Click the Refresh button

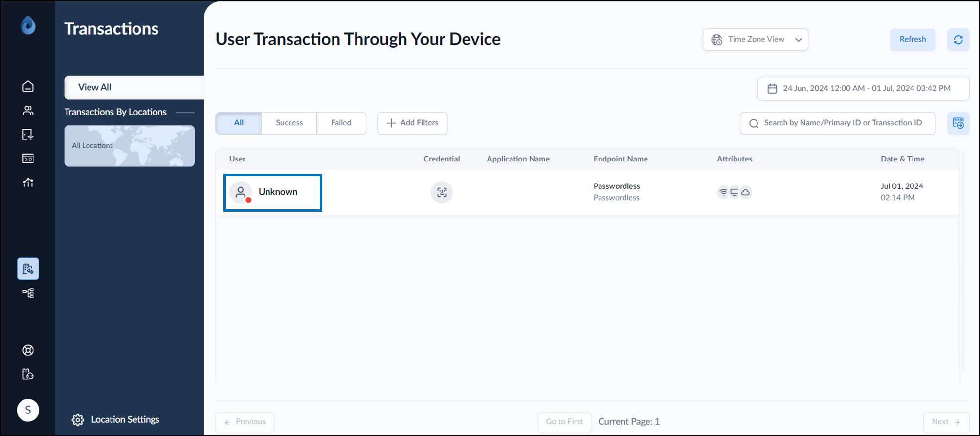coord(913,40)
